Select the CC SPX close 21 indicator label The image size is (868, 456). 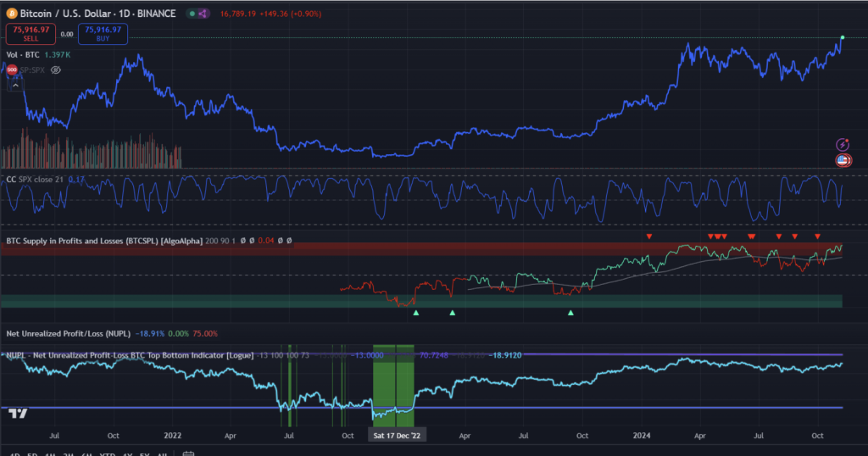click(x=34, y=179)
